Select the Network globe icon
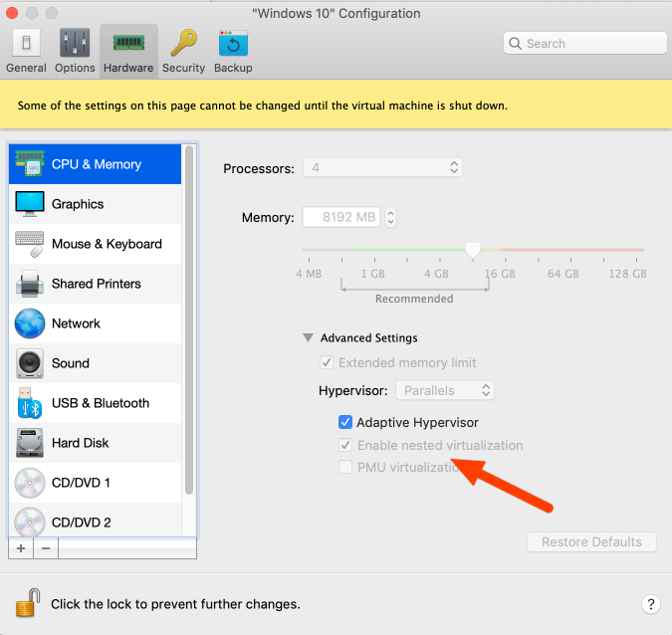This screenshot has width=672, height=635. point(30,323)
